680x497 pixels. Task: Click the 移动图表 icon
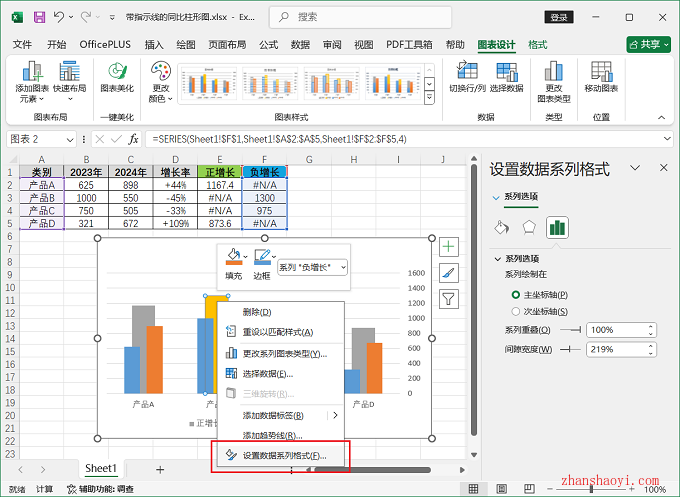(600, 72)
